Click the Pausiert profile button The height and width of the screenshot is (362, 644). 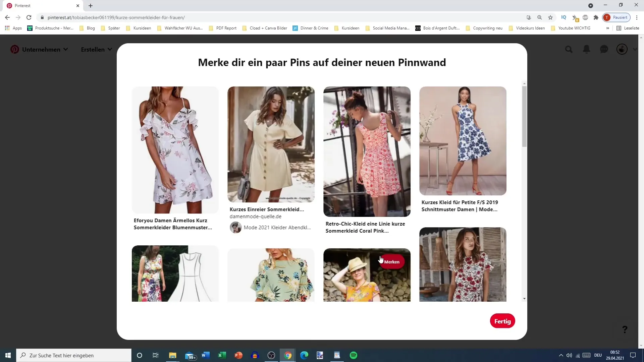click(x=616, y=17)
